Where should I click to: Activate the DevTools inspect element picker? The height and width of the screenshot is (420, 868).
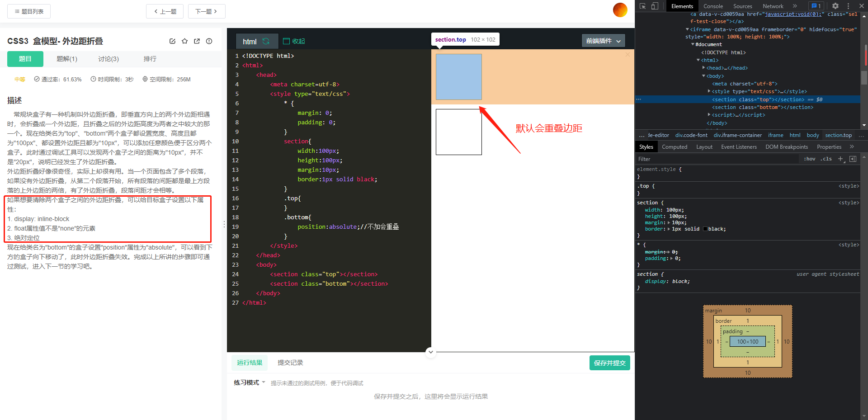[642, 6]
